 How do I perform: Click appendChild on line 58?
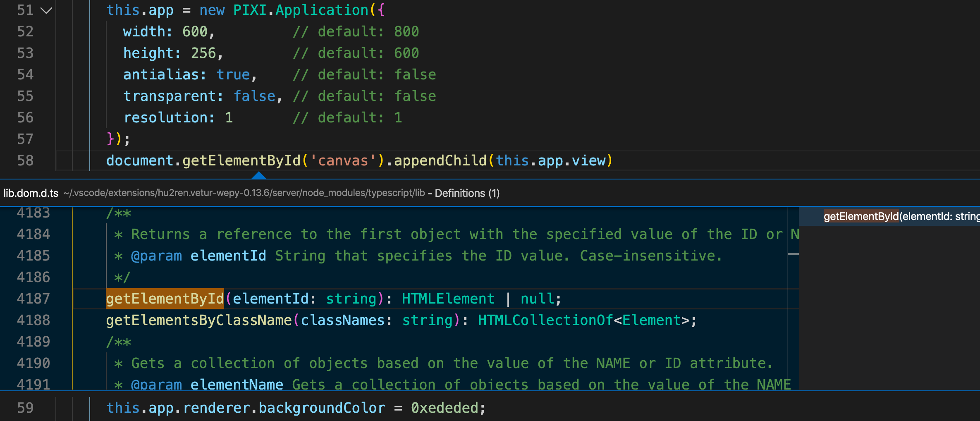440,160
